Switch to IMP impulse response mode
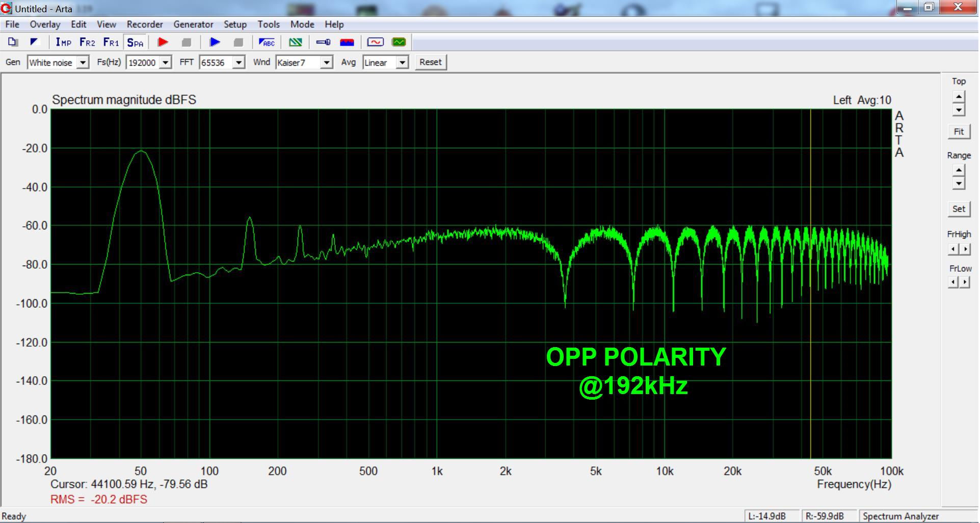 pos(63,42)
